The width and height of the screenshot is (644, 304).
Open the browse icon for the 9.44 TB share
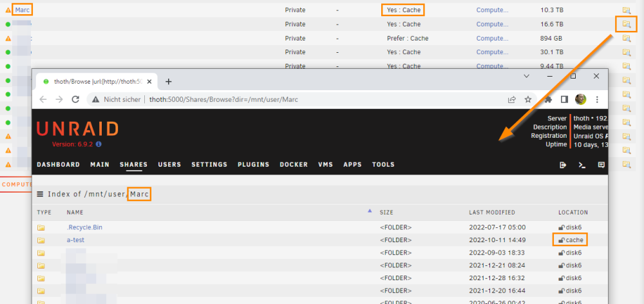tap(626, 66)
